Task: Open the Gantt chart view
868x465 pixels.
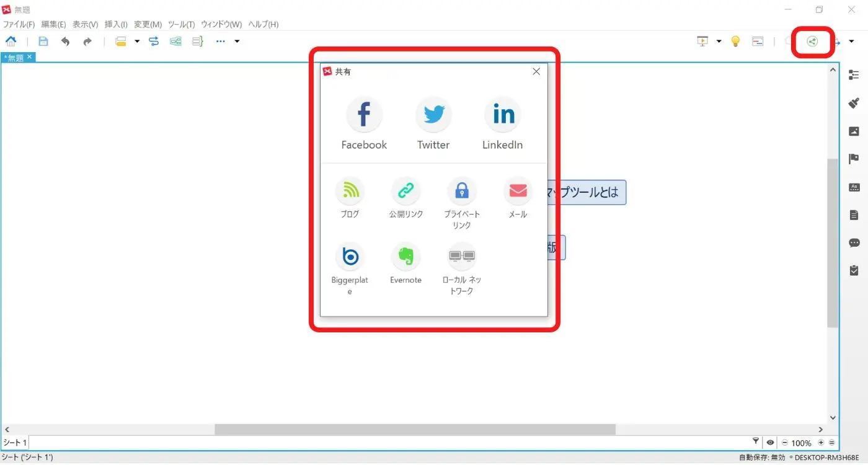Action: (x=758, y=42)
